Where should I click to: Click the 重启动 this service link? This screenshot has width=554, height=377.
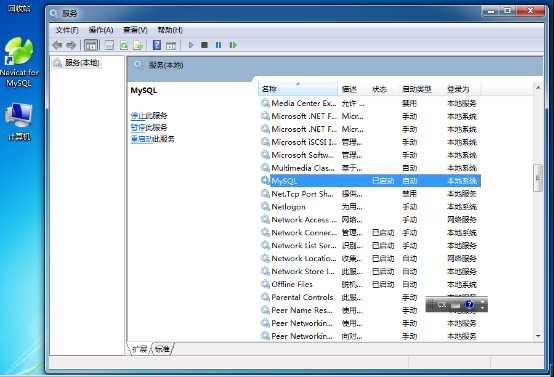pos(142,139)
